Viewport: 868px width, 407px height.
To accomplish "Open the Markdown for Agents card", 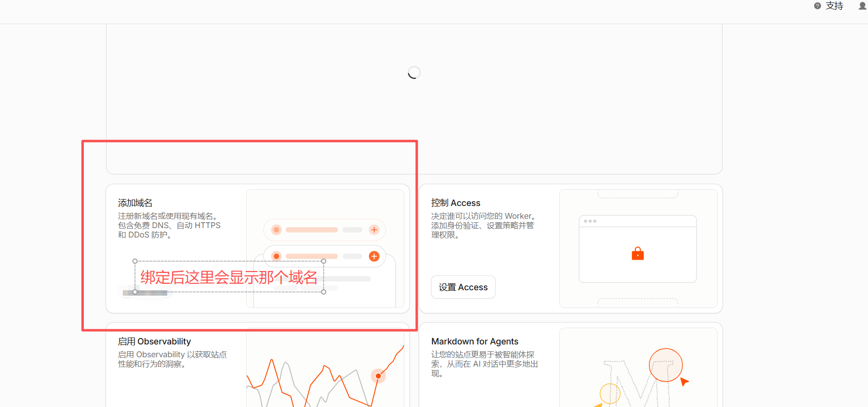I will (x=475, y=341).
